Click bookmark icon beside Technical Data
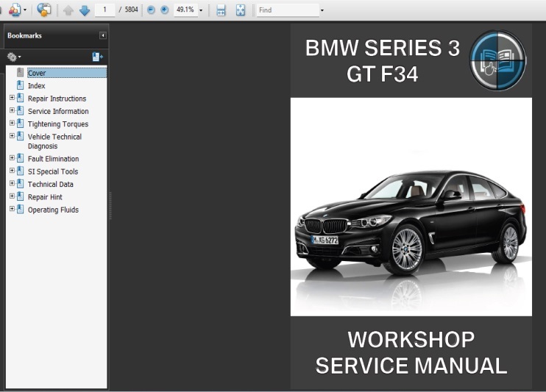The width and height of the screenshot is (546, 392). (x=21, y=183)
